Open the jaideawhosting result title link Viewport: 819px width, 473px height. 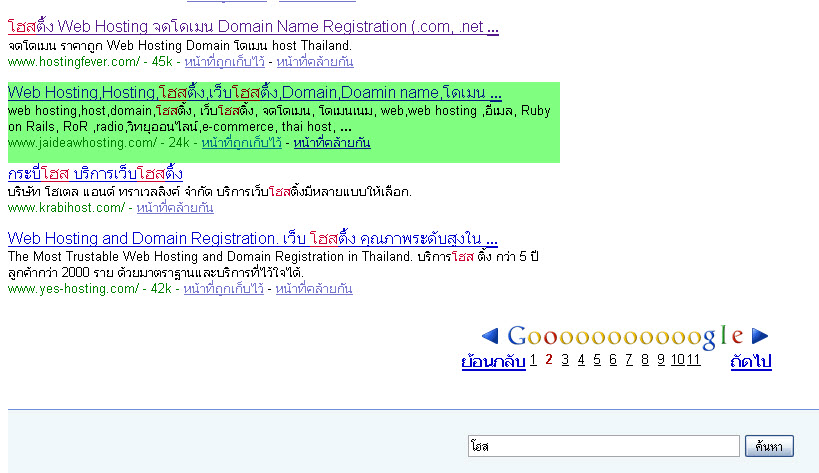(255, 93)
